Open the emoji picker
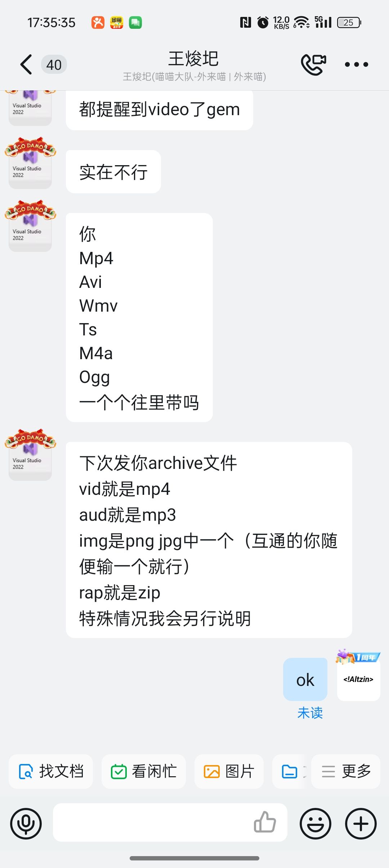 tap(316, 824)
